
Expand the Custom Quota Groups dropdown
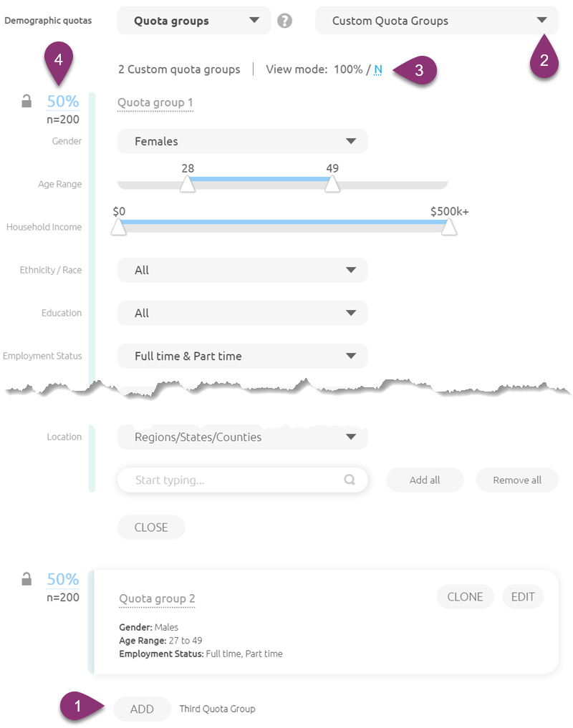pos(436,21)
